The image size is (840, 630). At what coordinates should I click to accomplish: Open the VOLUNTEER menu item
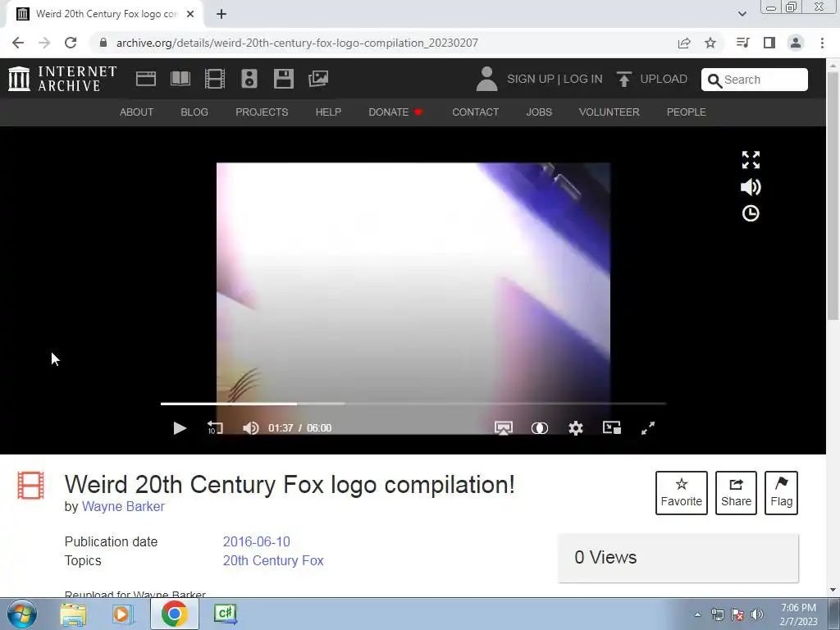[609, 112]
